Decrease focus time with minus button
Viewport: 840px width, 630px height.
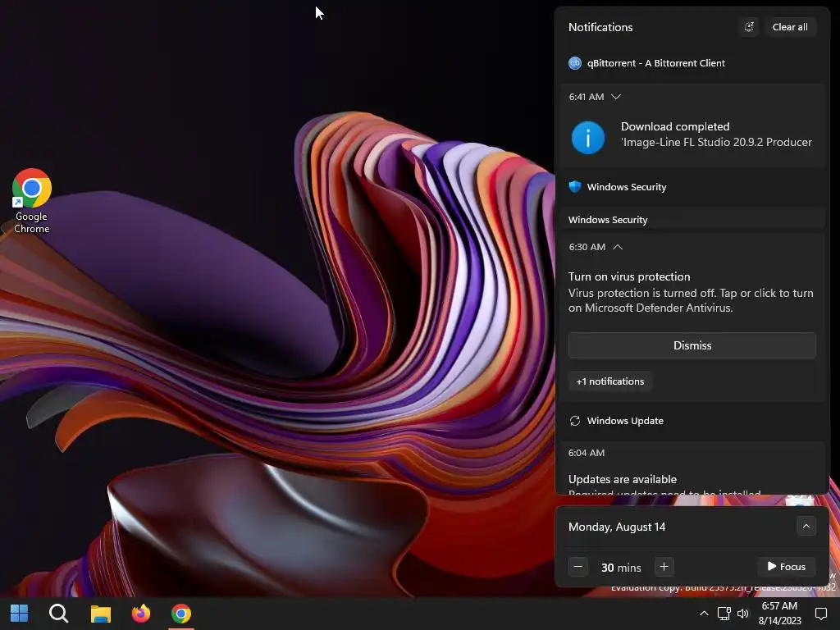pos(578,567)
